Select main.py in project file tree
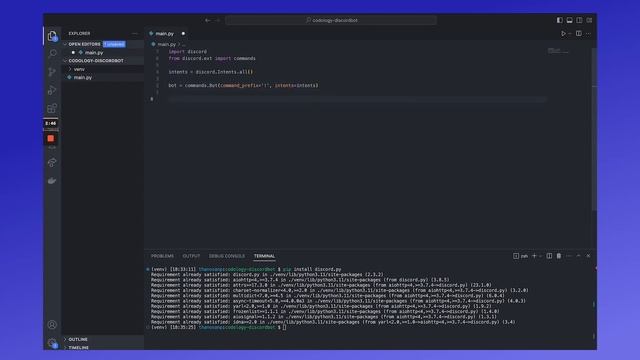The width and height of the screenshot is (640, 360). click(83, 77)
